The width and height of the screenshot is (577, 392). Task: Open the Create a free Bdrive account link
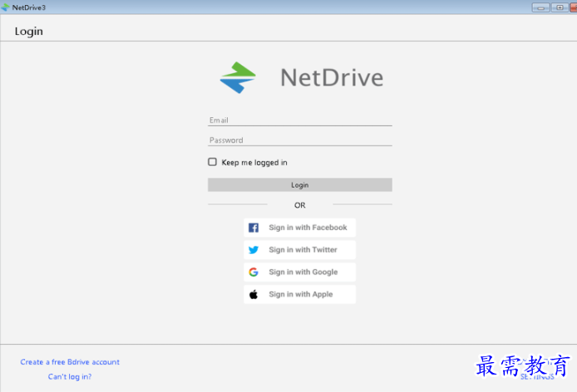click(70, 362)
